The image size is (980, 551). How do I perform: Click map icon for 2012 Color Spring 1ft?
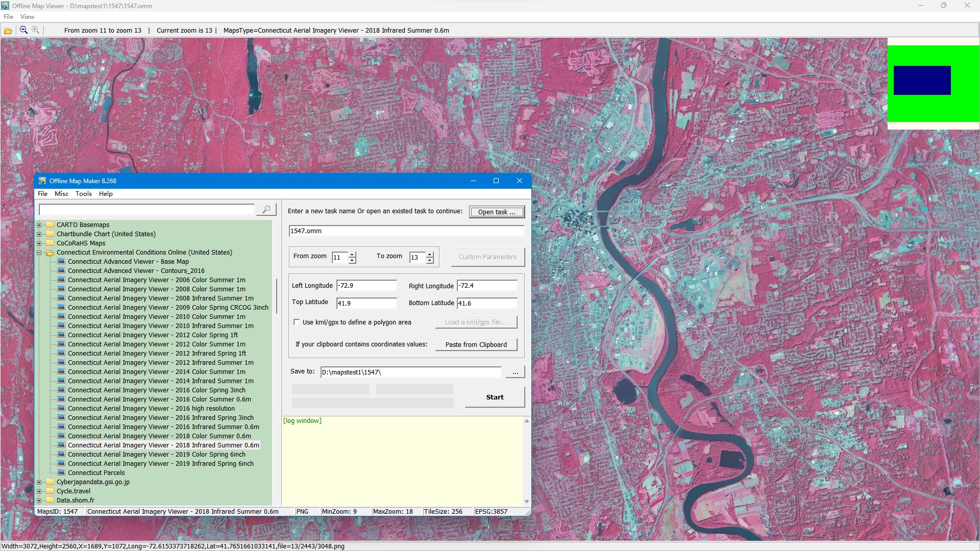[61, 335]
